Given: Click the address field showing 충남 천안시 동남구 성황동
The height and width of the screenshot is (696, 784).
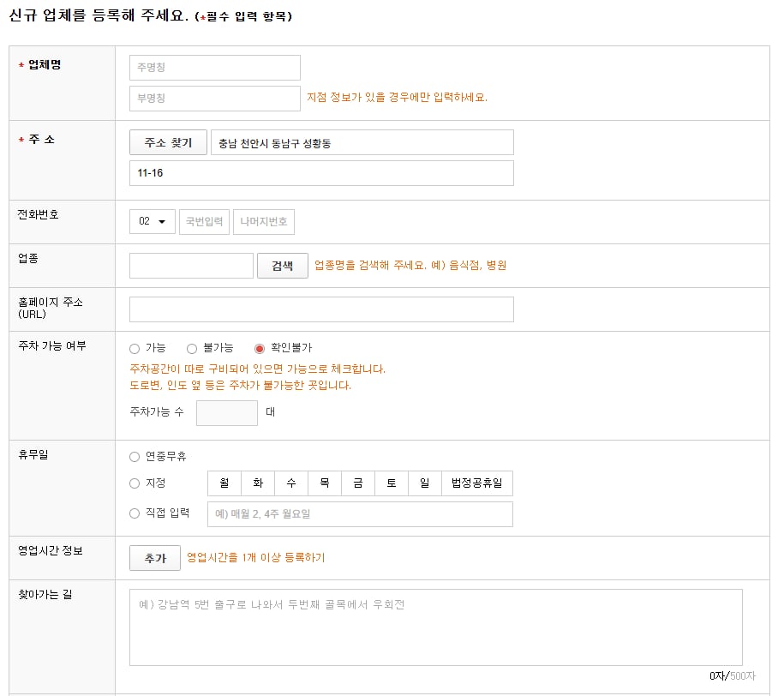Looking at the screenshot, I should pos(362,142).
